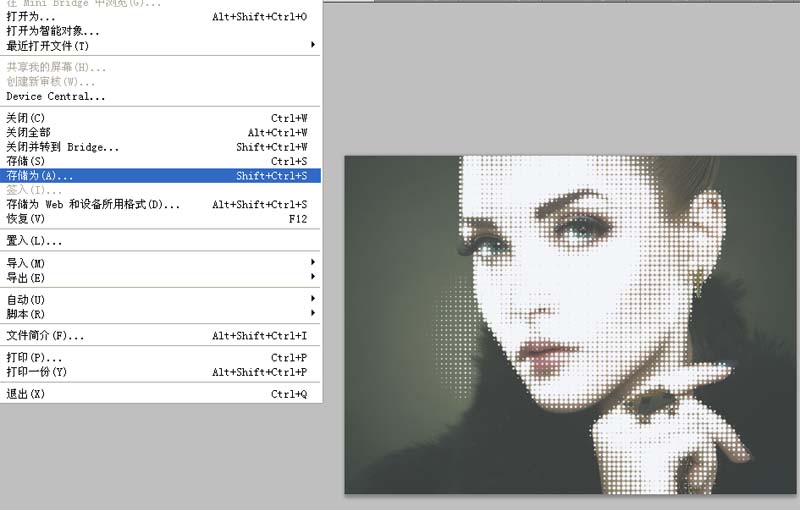This screenshot has height=510, width=800.
Task: Choose 文件简介(F)... File Info entry
Action: tap(45, 336)
